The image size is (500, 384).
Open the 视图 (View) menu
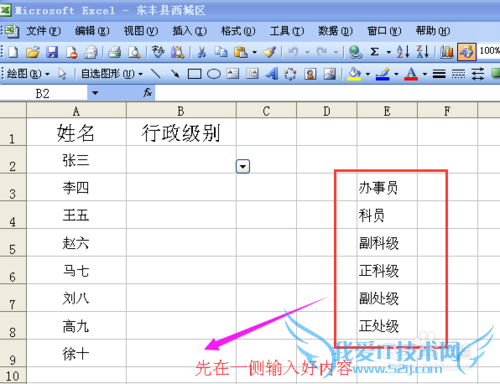click(141, 31)
